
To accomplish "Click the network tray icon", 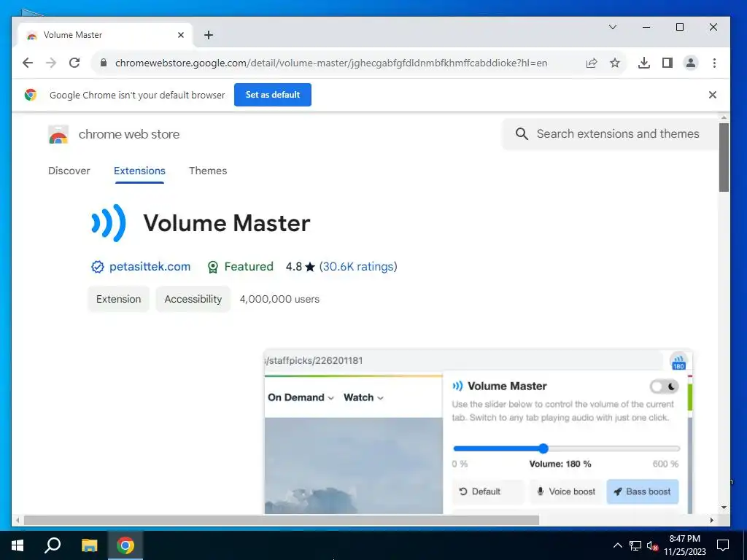I will coord(635,545).
